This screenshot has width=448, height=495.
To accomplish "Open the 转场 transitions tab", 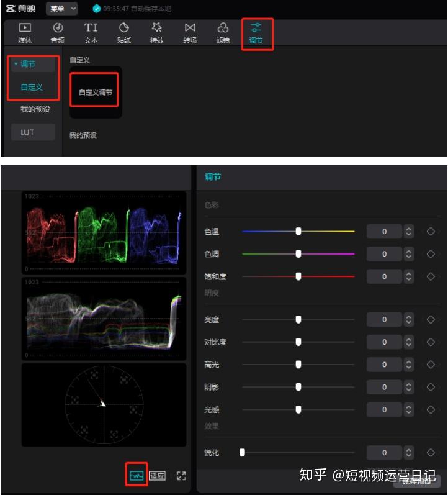I will 190,33.
